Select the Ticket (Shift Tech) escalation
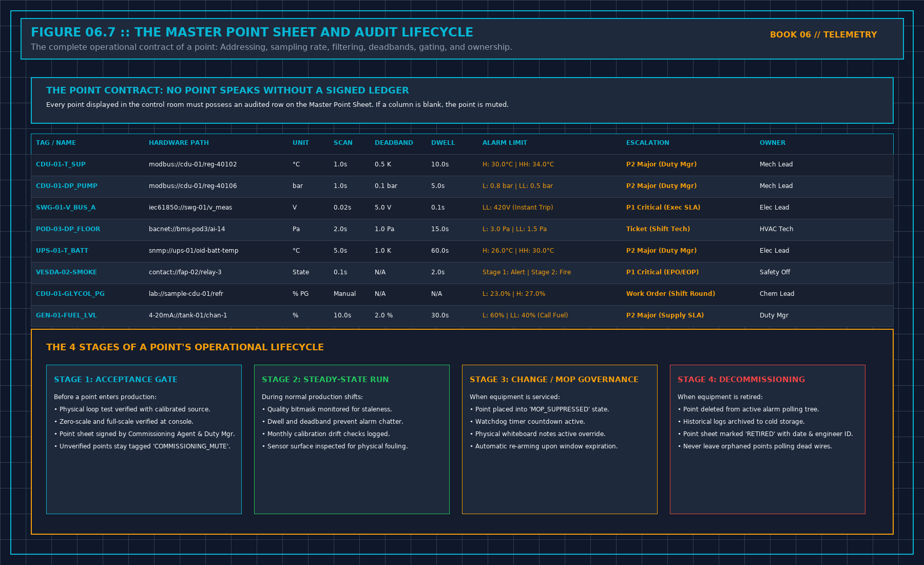Image resolution: width=924 pixels, height=565 pixels. click(658, 229)
